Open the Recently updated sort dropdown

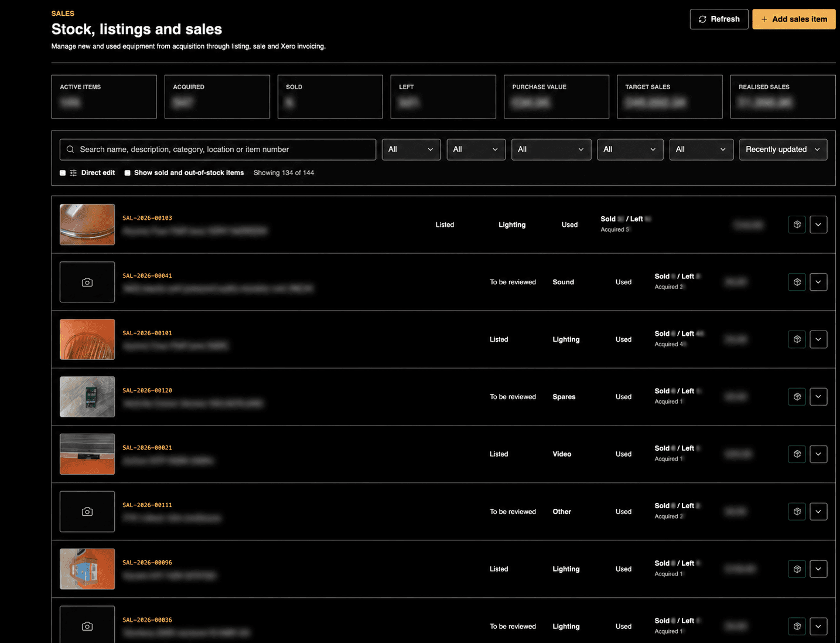783,149
